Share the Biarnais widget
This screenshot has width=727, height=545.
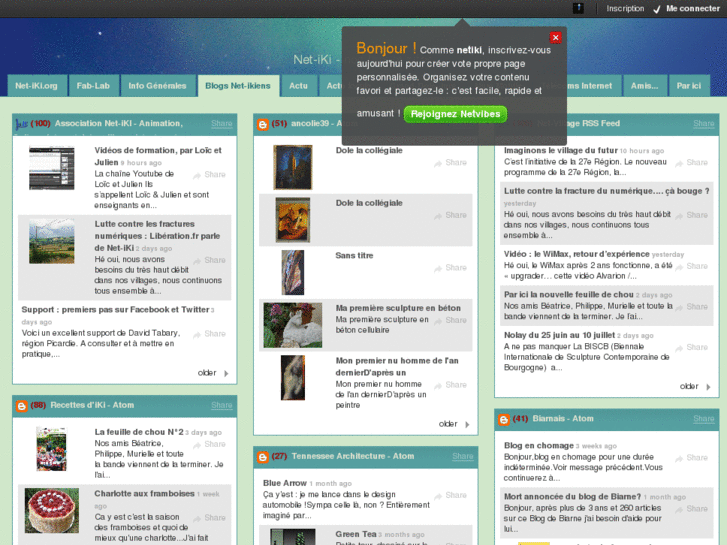pyautogui.click(x=703, y=418)
